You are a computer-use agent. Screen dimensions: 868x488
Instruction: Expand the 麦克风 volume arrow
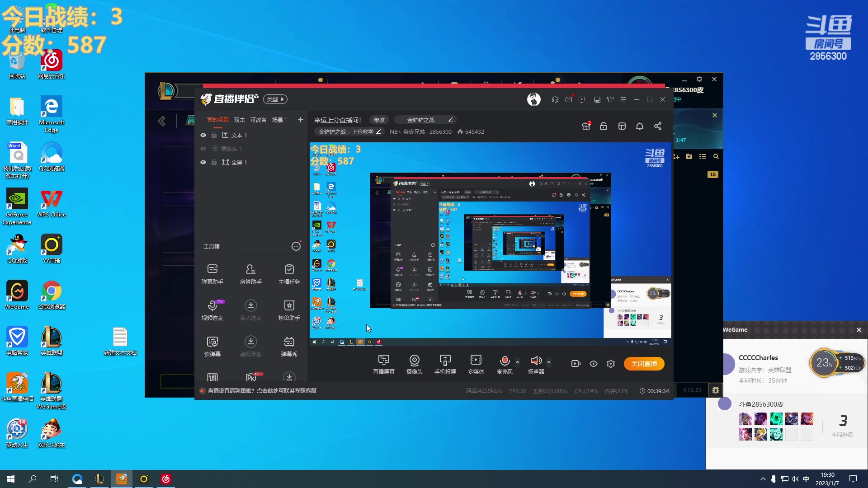pyautogui.click(x=518, y=361)
